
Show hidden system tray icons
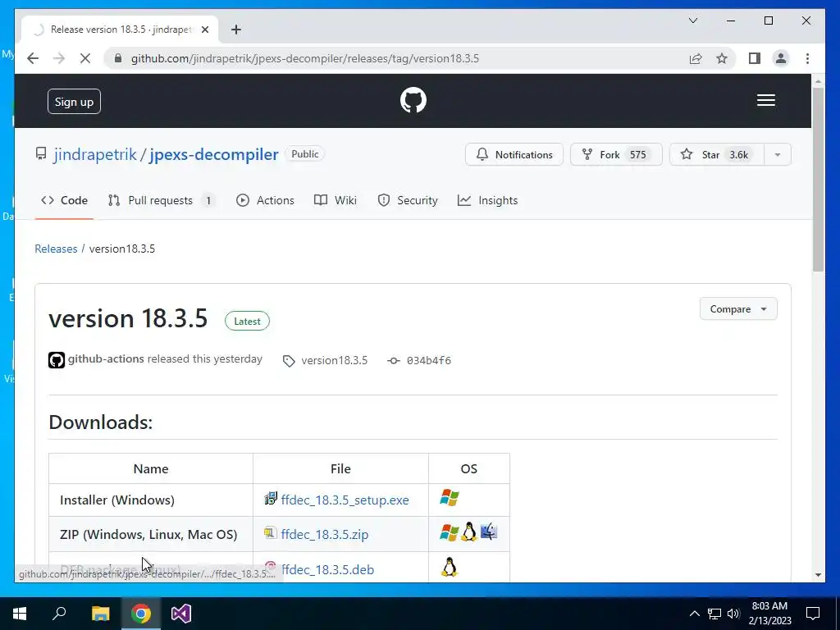(694, 614)
